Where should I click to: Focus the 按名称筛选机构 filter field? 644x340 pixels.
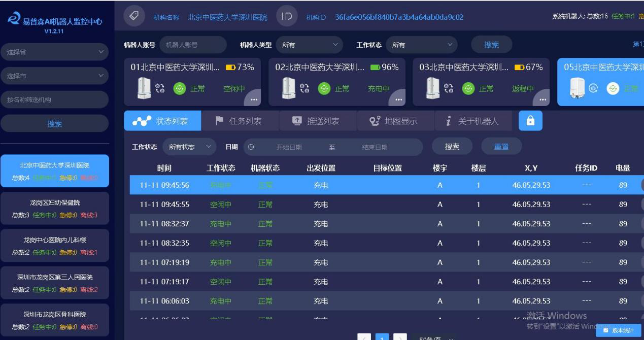click(x=54, y=99)
